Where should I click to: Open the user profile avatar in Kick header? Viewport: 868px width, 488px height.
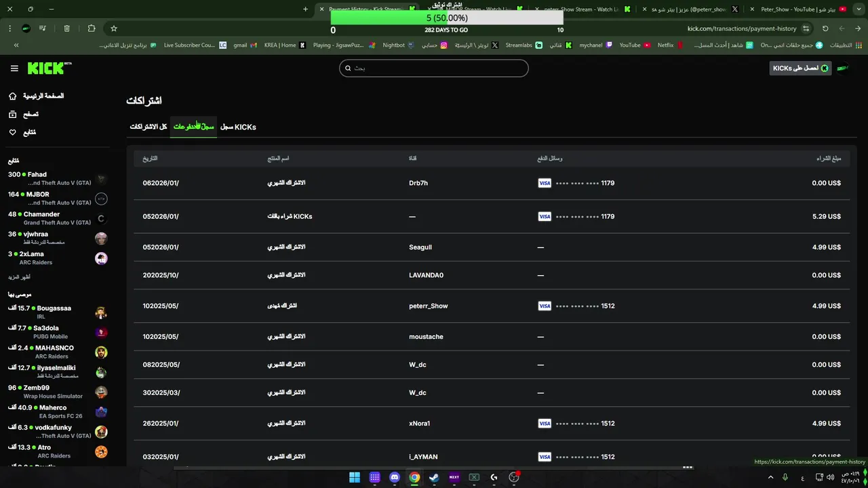pyautogui.click(x=843, y=68)
